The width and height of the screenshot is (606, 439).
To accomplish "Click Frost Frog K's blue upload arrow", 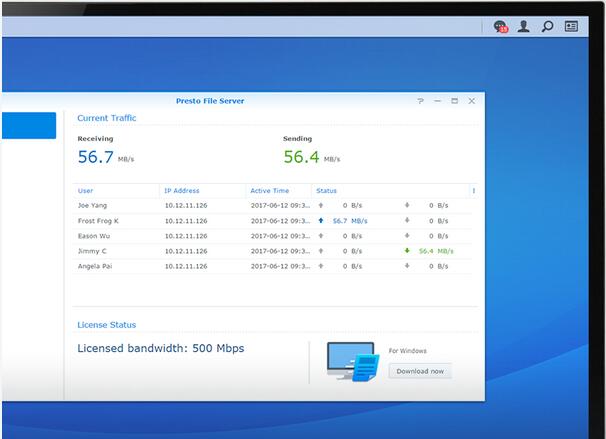I will [x=321, y=221].
